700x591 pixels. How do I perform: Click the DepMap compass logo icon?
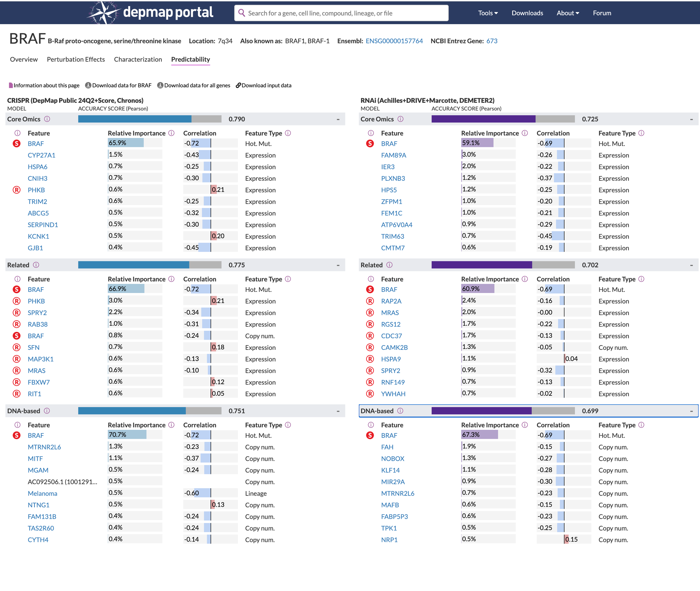pos(104,13)
